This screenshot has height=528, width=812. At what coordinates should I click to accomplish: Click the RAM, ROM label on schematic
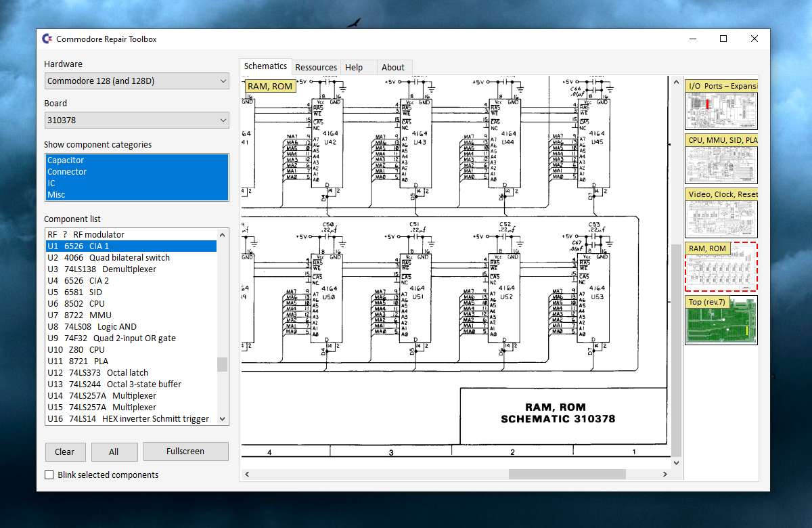[x=270, y=86]
